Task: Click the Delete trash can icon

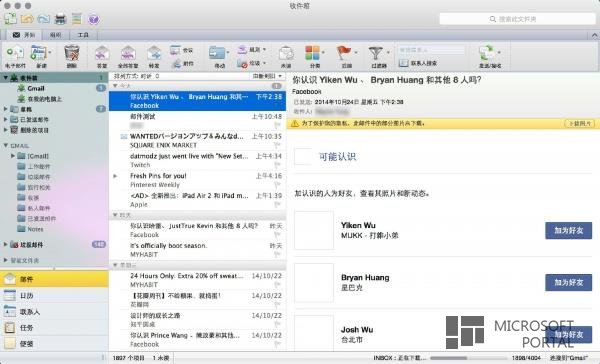Action: (72, 53)
